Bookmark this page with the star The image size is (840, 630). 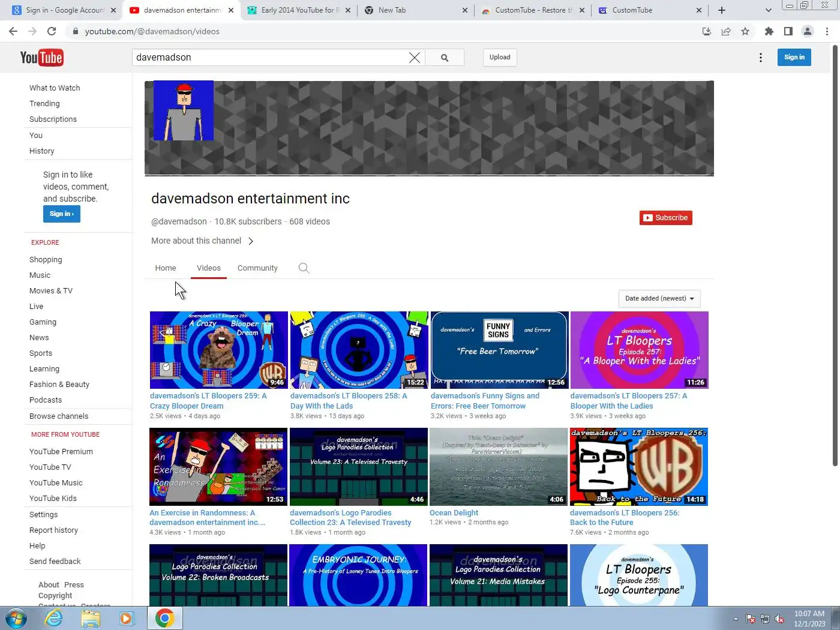pos(745,31)
